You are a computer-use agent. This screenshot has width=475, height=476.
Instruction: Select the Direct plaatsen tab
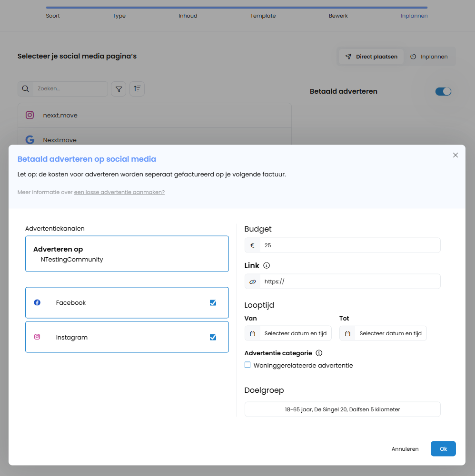(x=371, y=57)
